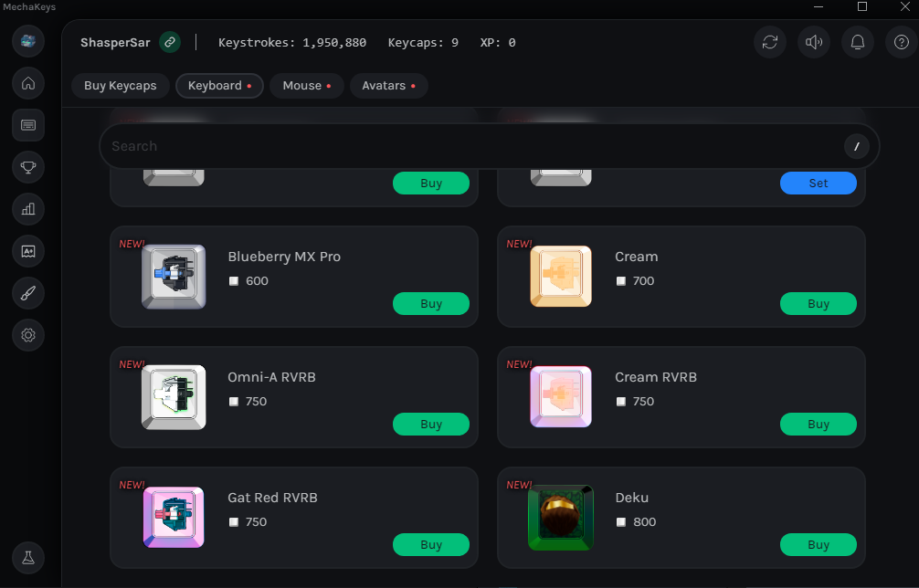Open the notifications bell
919x588 pixels.
[858, 42]
